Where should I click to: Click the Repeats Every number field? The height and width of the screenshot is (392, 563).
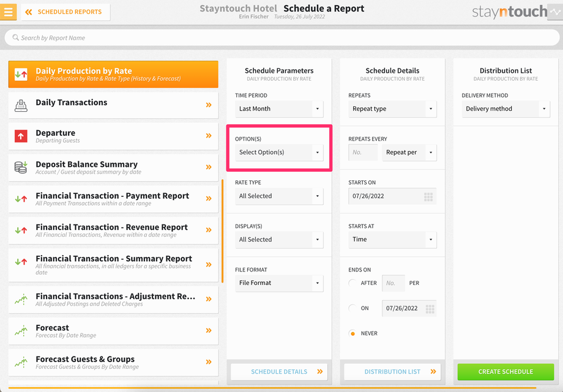[363, 152]
